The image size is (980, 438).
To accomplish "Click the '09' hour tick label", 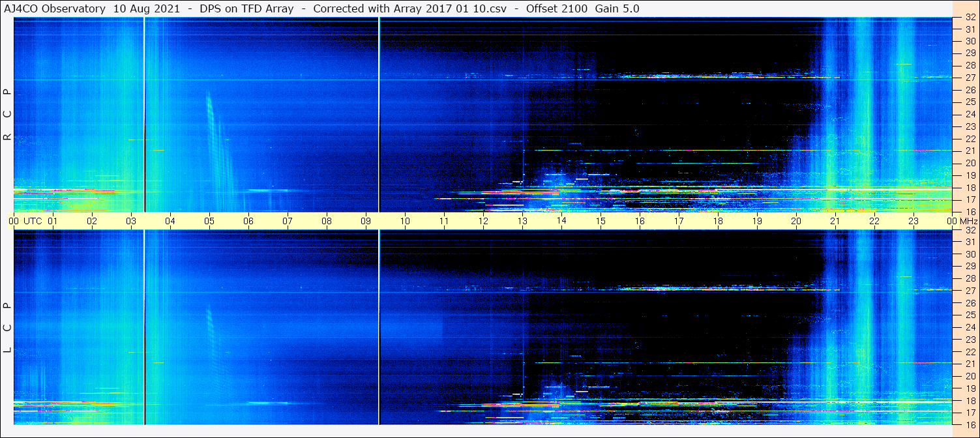I will tap(366, 221).
